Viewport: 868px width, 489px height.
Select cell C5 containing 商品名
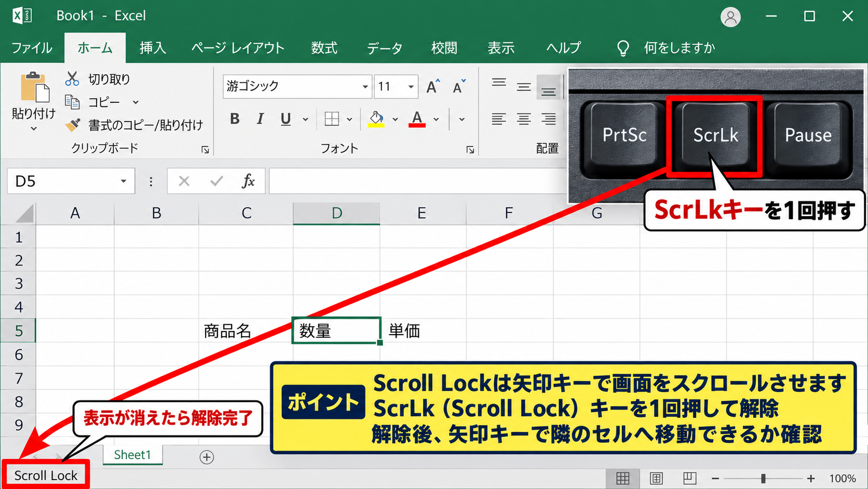(246, 331)
